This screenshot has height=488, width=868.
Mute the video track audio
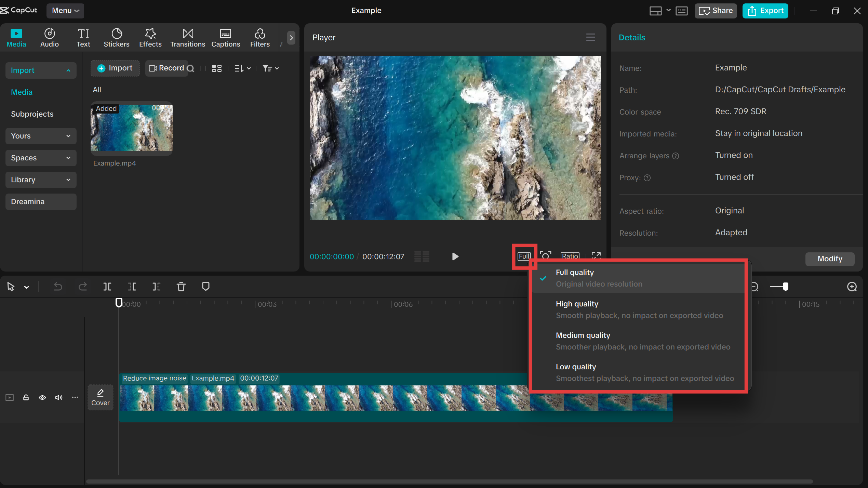58,397
